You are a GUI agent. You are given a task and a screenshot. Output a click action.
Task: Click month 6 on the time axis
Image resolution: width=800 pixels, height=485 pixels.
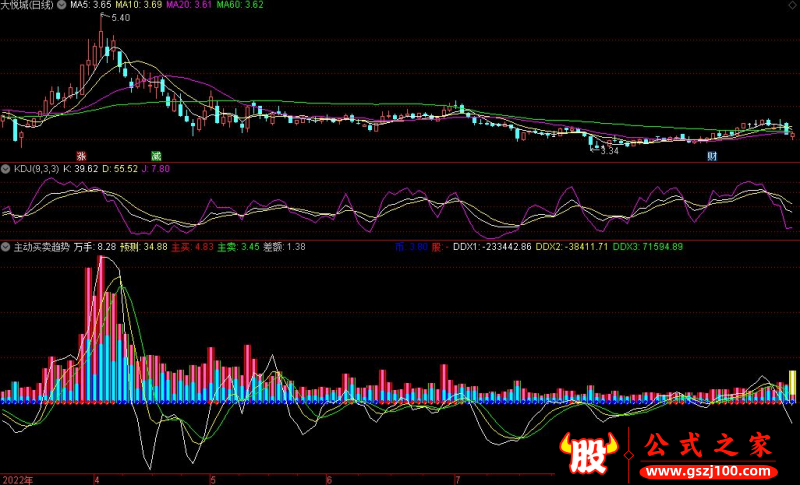tap(329, 480)
